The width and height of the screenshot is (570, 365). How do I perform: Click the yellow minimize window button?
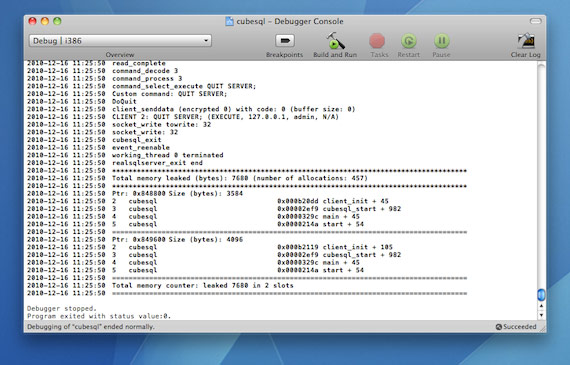[45, 21]
